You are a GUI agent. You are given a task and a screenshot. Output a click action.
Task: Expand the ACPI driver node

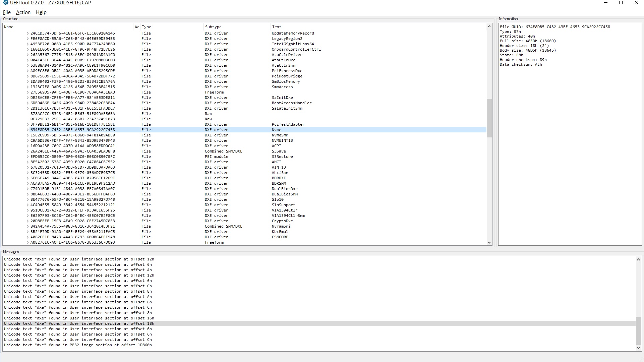coord(28,146)
